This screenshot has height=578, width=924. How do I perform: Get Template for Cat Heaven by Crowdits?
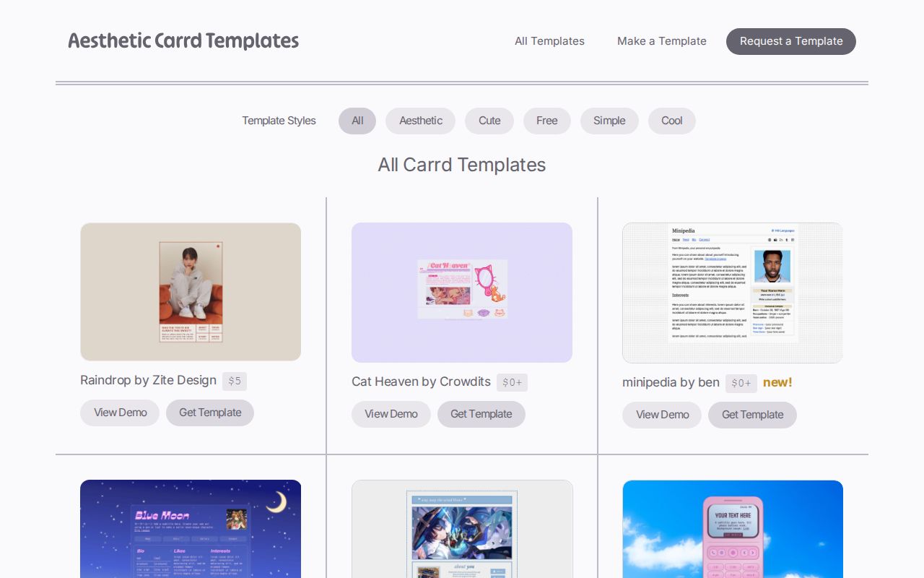pyautogui.click(x=481, y=414)
